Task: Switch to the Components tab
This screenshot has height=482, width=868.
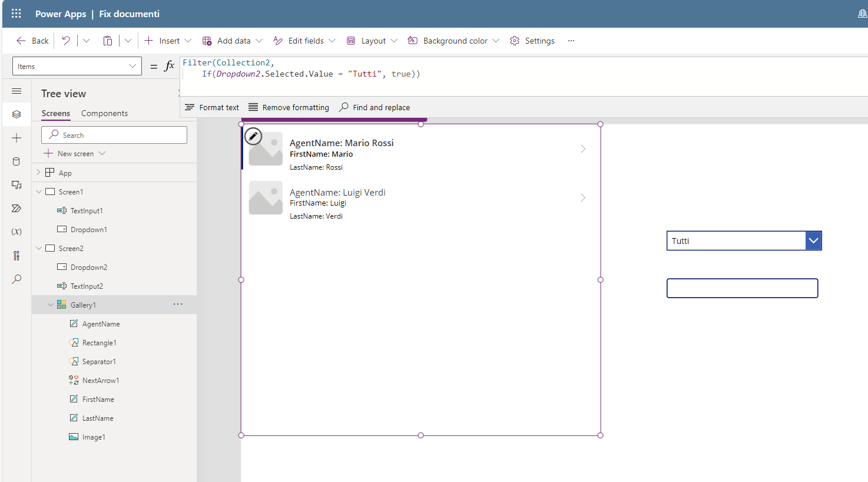Action: click(x=104, y=113)
